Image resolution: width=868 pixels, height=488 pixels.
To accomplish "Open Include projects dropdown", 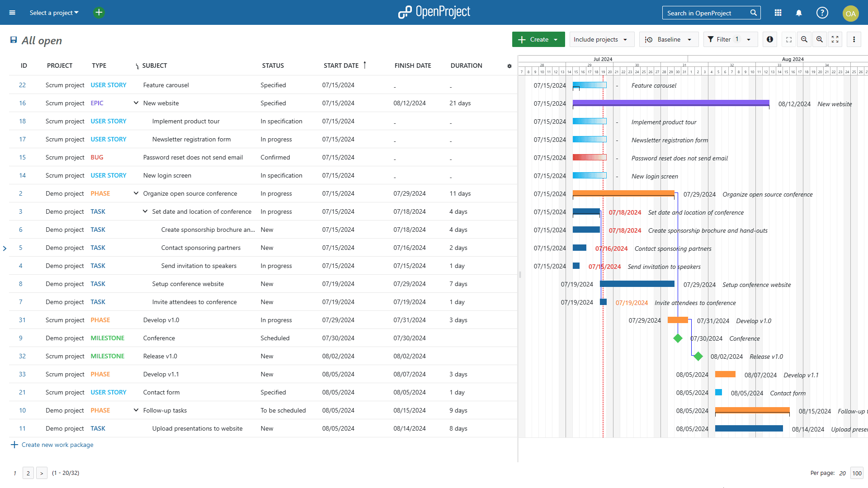I will pyautogui.click(x=601, y=39).
